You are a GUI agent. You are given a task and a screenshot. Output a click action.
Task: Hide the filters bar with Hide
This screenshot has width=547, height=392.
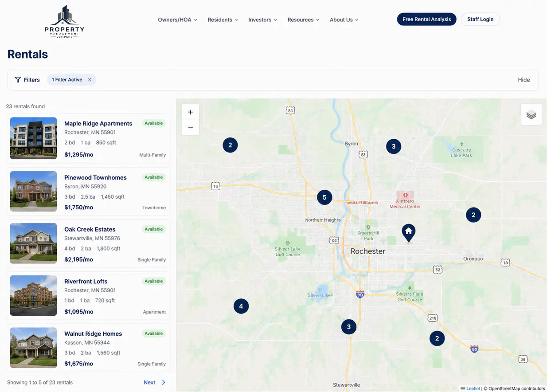click(524, 80)
